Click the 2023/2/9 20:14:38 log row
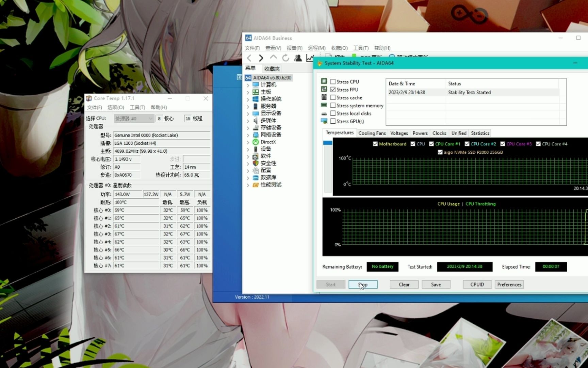Viewport: 588px width, 368px height. click(473, 92)
